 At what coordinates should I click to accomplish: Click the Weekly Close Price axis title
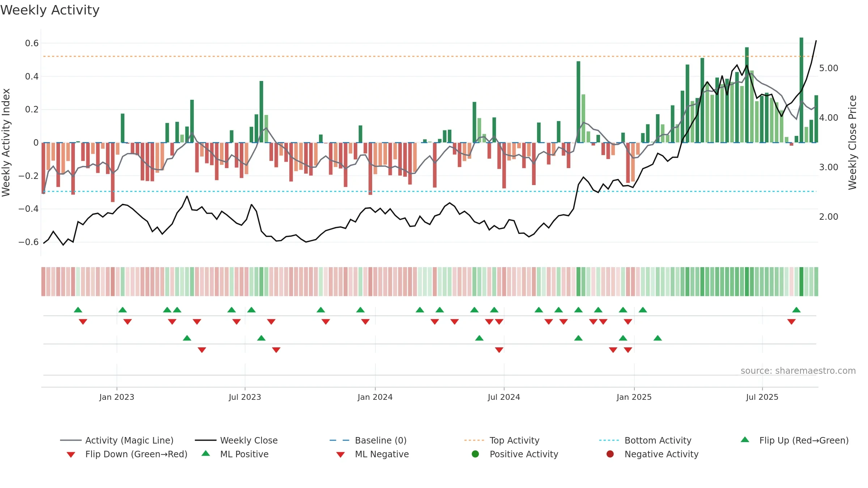coord(852,142)
